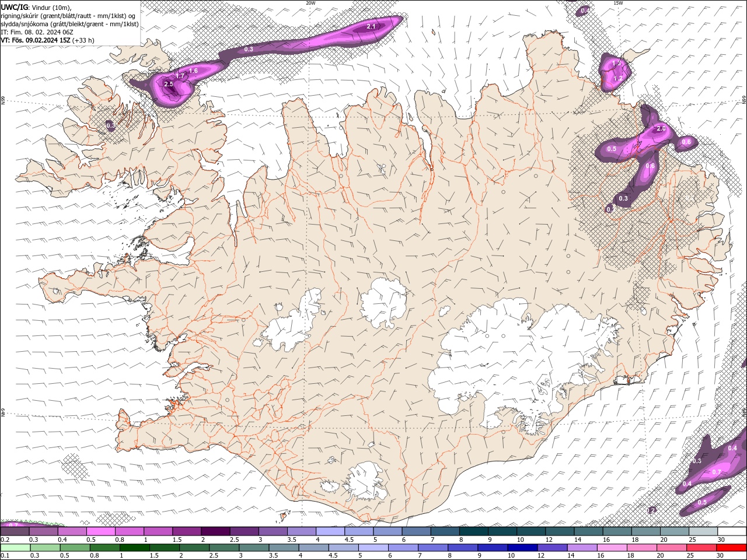Viewport: 747px width, 560px height.
Task: Click the lower legend swatch between 2.5 and 3
Action: (x=224, y=548)
